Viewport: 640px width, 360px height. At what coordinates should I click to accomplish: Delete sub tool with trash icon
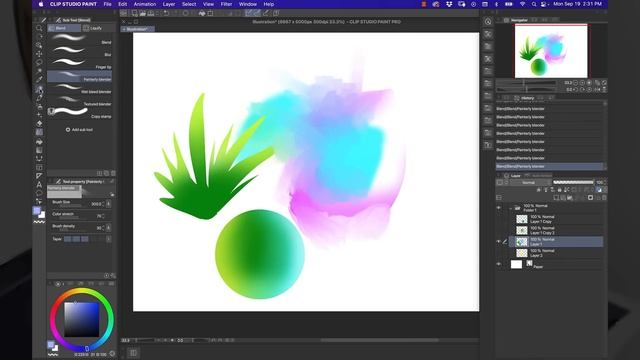click(x=113, y=173)
